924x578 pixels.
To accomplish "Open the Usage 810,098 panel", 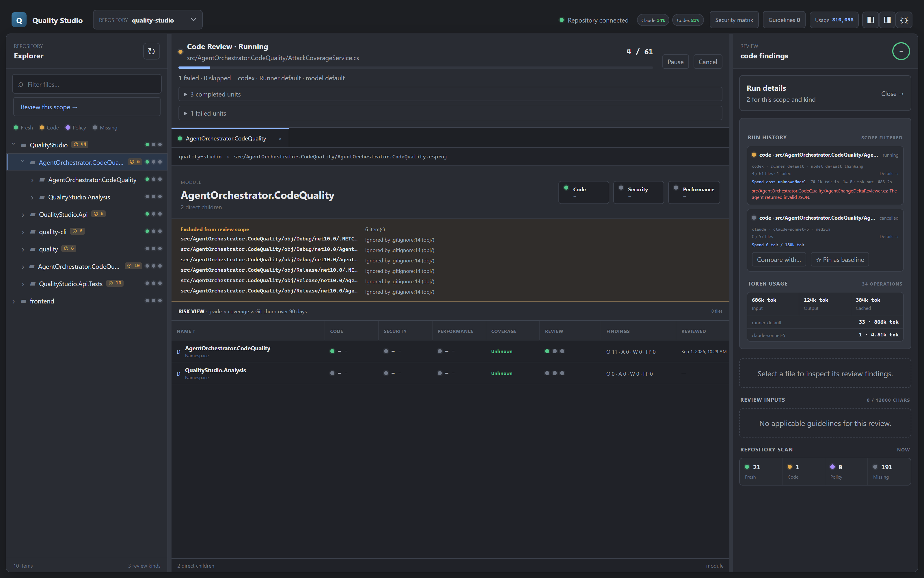I will (834, 20).
